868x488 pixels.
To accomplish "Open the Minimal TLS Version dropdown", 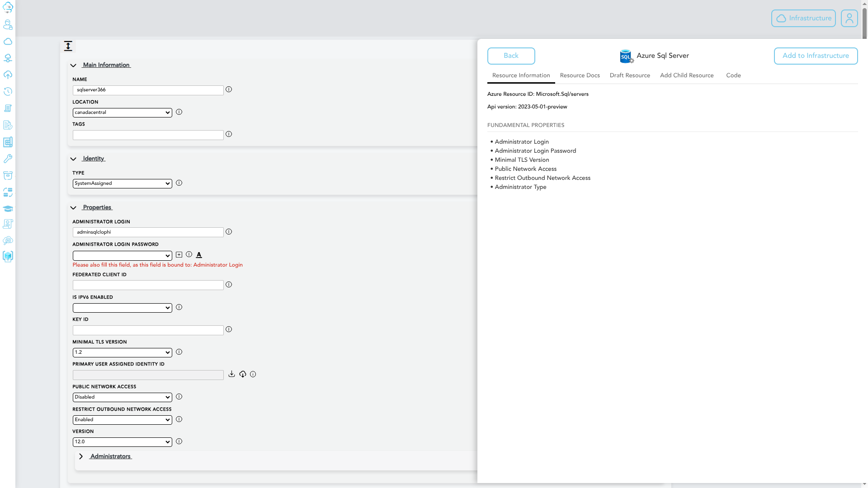I will [x=122, y=352].
